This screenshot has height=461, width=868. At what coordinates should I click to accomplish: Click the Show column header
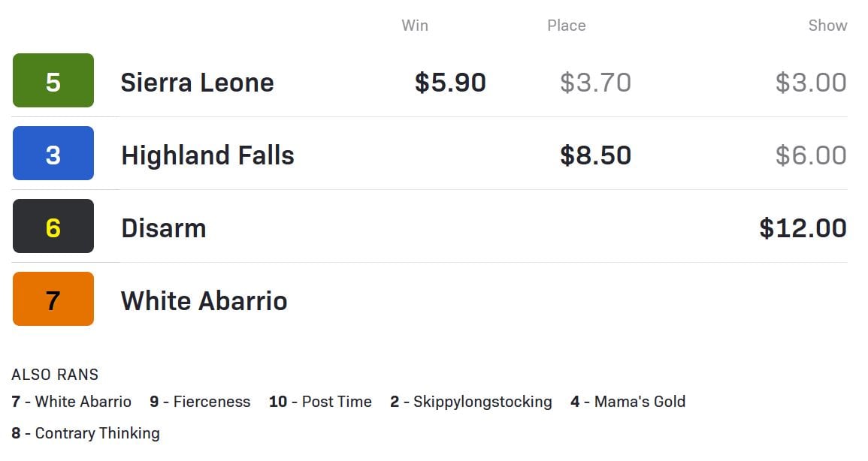tap(827, 26)
